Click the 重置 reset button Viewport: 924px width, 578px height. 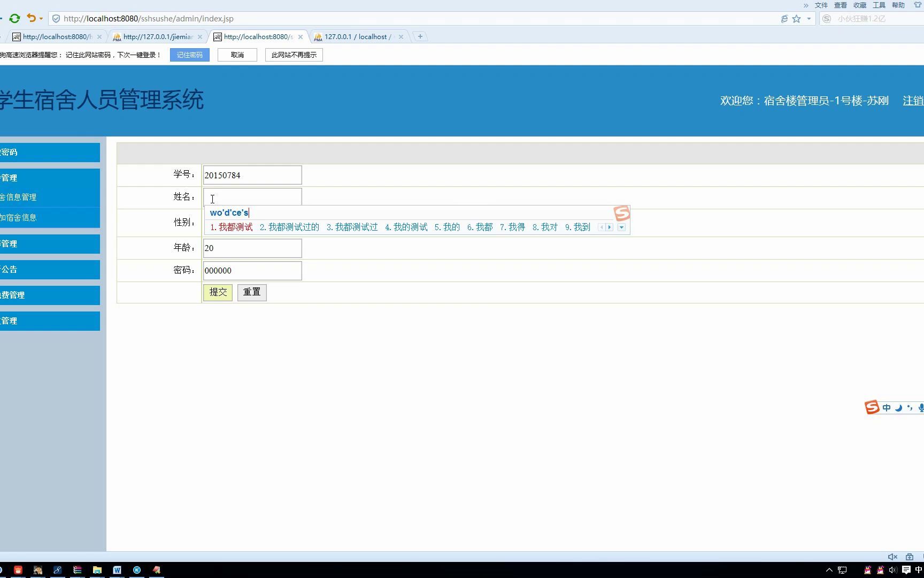[252, 292]
